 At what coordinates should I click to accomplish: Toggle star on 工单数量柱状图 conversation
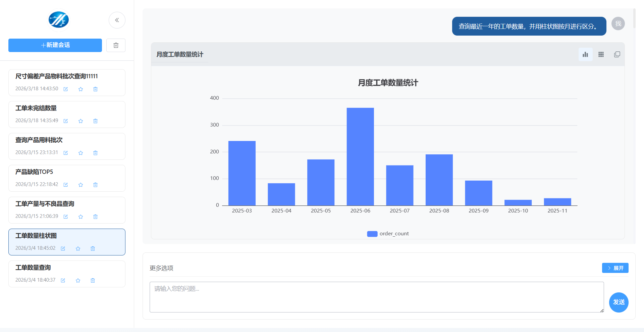[x=78, y=249]
